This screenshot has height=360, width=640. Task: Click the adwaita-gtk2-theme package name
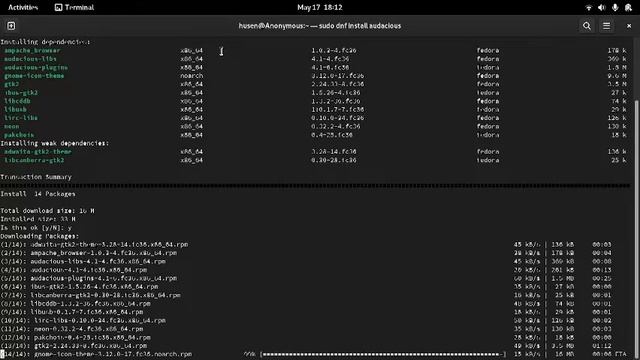click(38, 152)
